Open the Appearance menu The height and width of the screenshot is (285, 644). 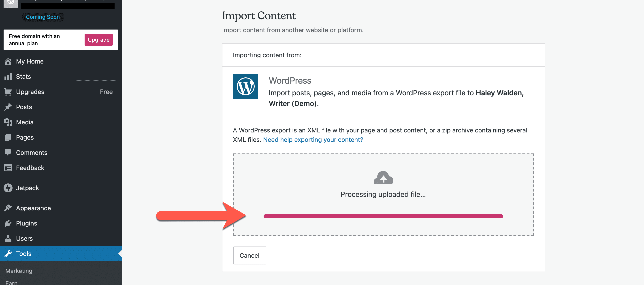(x=33, y=208)
